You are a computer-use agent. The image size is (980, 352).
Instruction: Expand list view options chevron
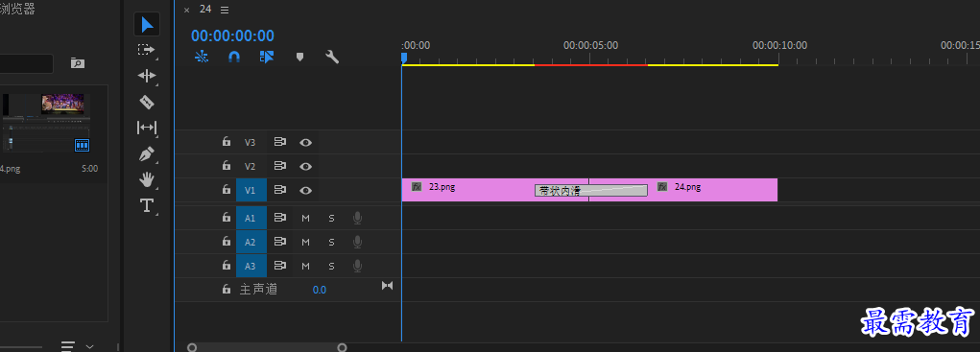pos(89,345)
